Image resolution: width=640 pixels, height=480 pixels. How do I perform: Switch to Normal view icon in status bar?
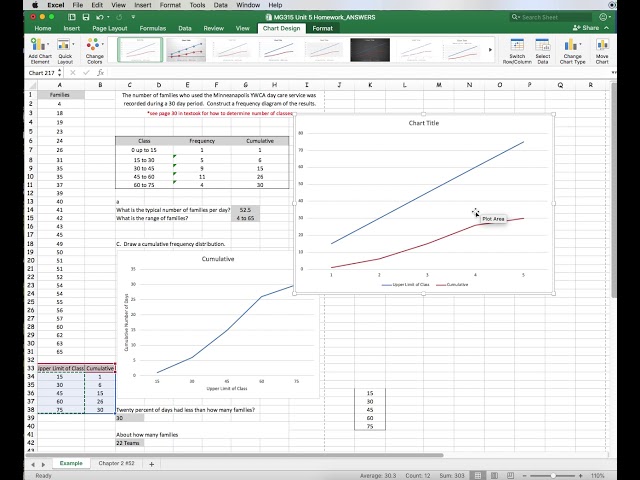pos(478,476)
